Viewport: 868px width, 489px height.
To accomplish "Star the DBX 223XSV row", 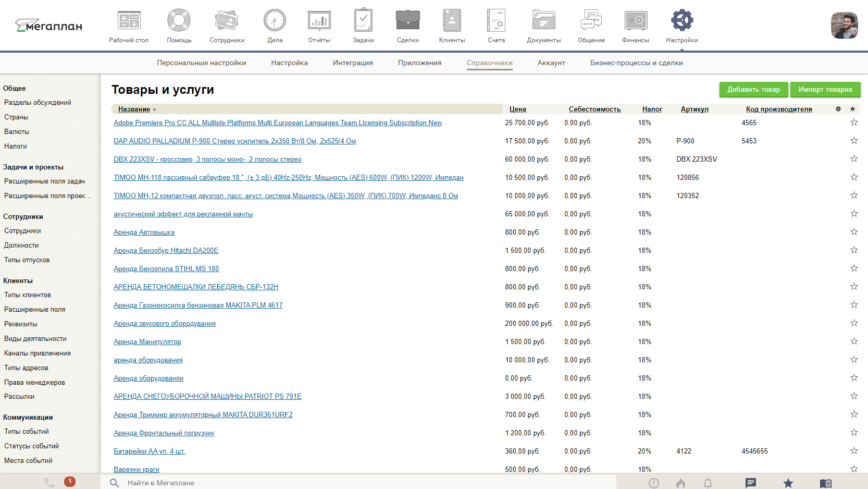I will point(854,159).
